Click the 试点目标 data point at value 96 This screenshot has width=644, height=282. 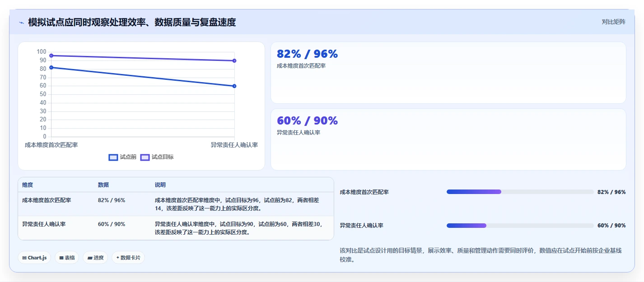coord(51,55)
